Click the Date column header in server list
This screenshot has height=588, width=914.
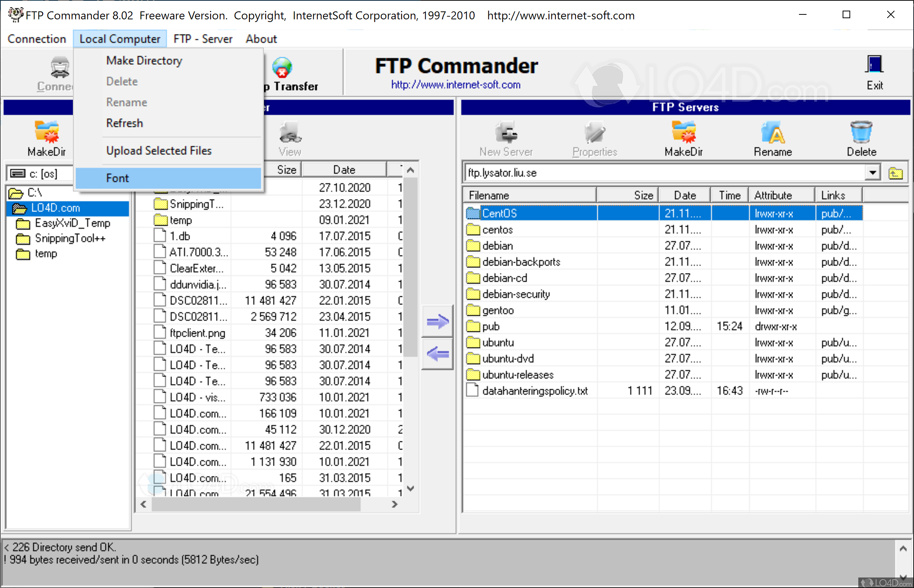(x=684, y=195)
